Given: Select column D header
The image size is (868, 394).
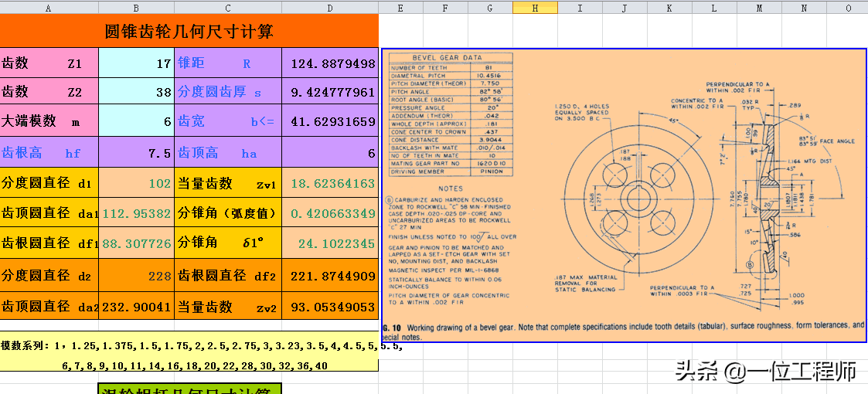Looking at the screenshot, I should coord(330,7).
